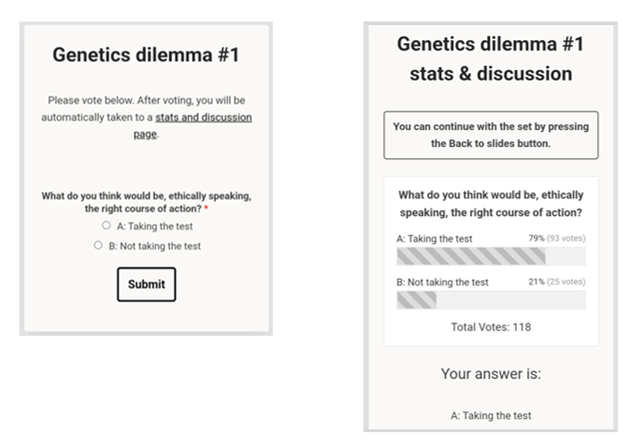The width and height of the screenshot is (642, 448).
Task: Click the voting form's "Genetics dilemma #1" heading
Action: (x=146, y=54)
